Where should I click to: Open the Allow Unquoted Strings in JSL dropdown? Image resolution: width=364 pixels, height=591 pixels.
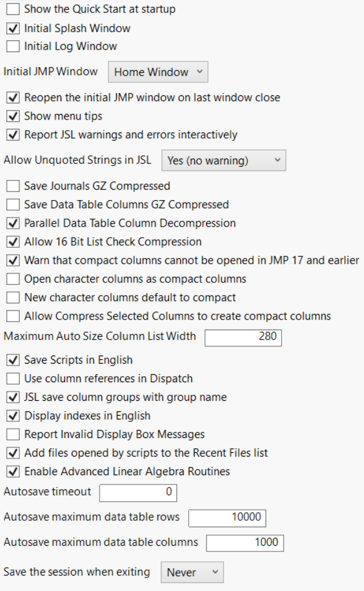[x=224, y=160]
